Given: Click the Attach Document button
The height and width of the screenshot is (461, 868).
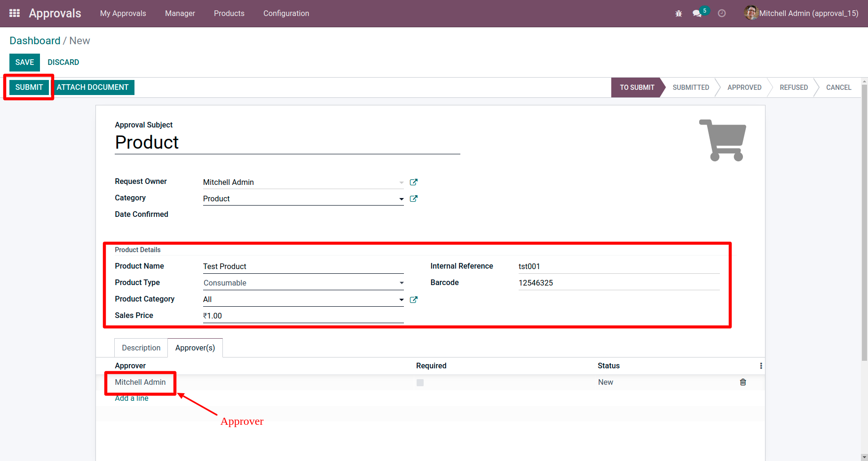Looking at the screenshot, I should pos(93,87).
